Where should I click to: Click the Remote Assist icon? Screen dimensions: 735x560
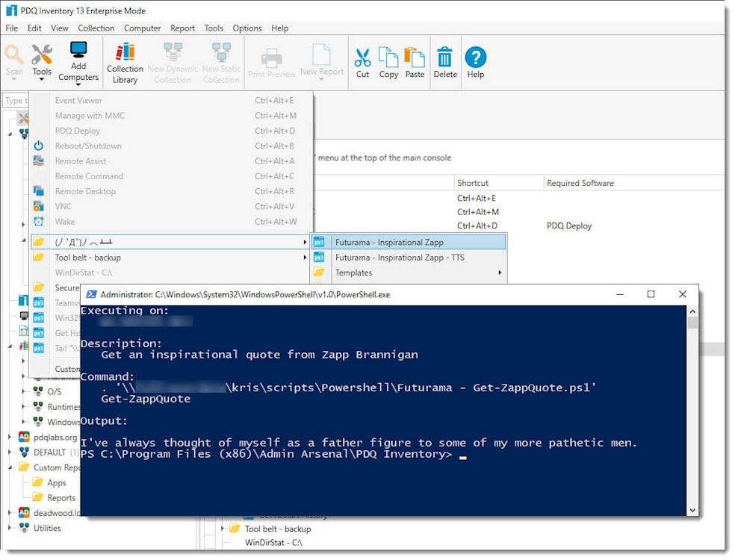click(x=38, y=161)
